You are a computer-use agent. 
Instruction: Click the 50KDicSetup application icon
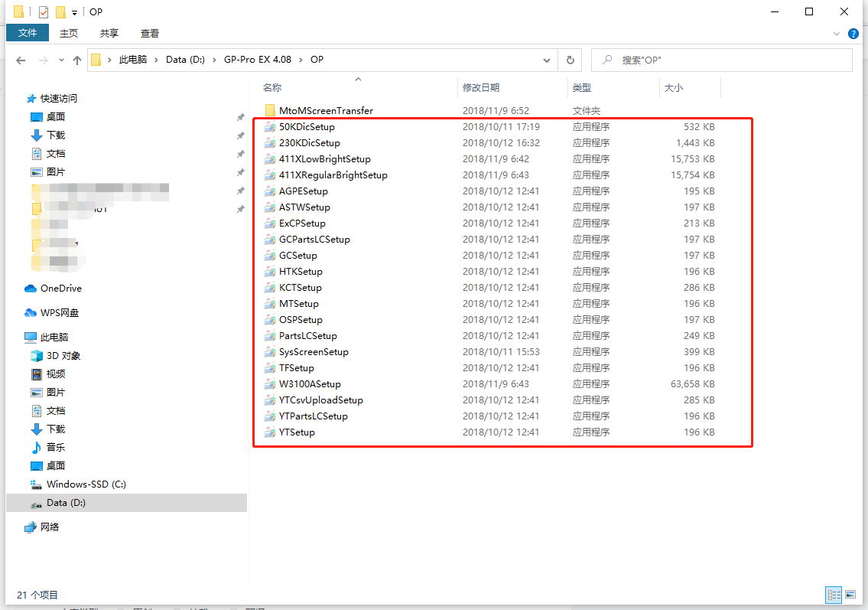(270, 127)
